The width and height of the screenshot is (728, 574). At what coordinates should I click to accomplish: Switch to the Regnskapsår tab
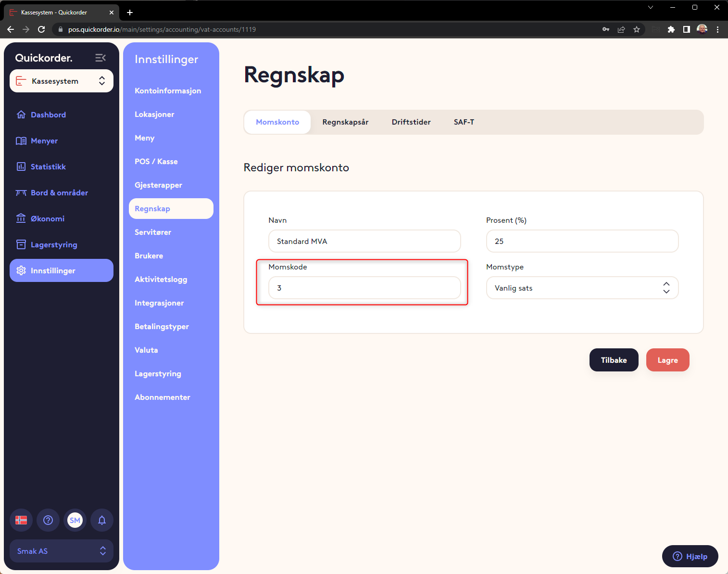click(x=345, y=122)
